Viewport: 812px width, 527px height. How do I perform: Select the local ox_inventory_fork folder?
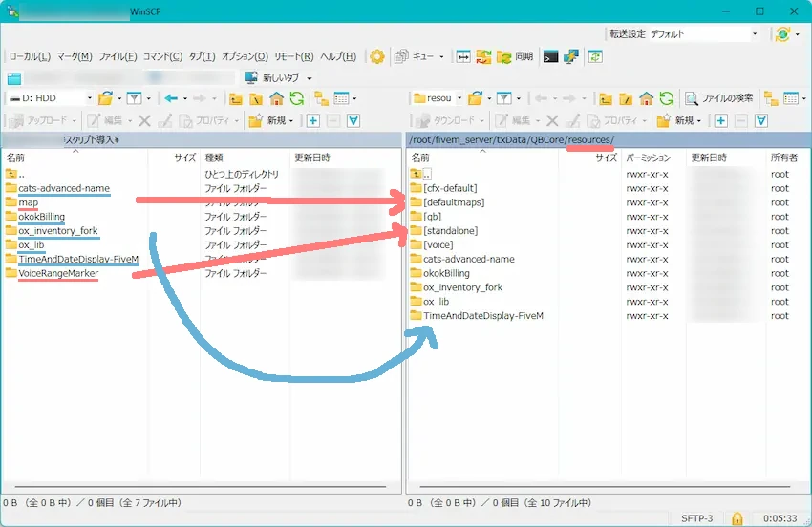point(58,231)
